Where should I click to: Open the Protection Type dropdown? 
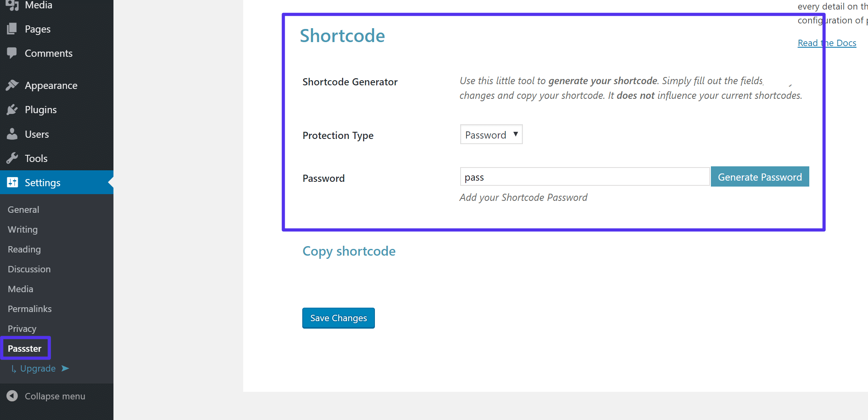[x=491, y=135]
